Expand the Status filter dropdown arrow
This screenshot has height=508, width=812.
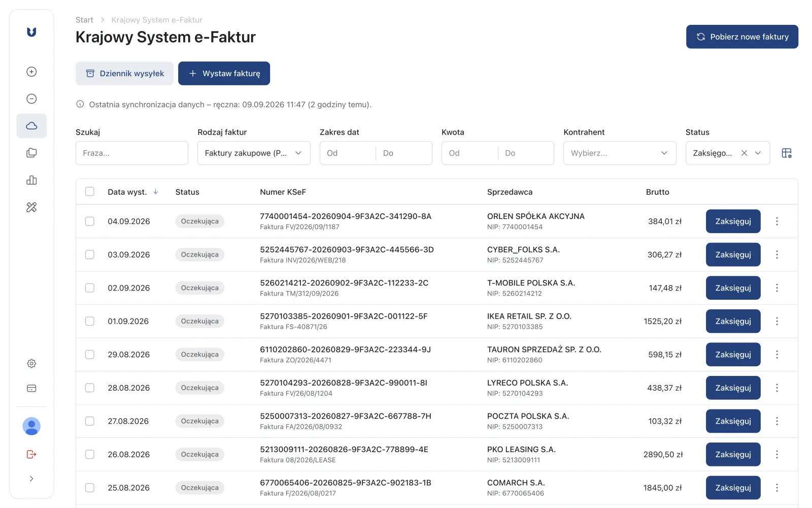(758, 153)
